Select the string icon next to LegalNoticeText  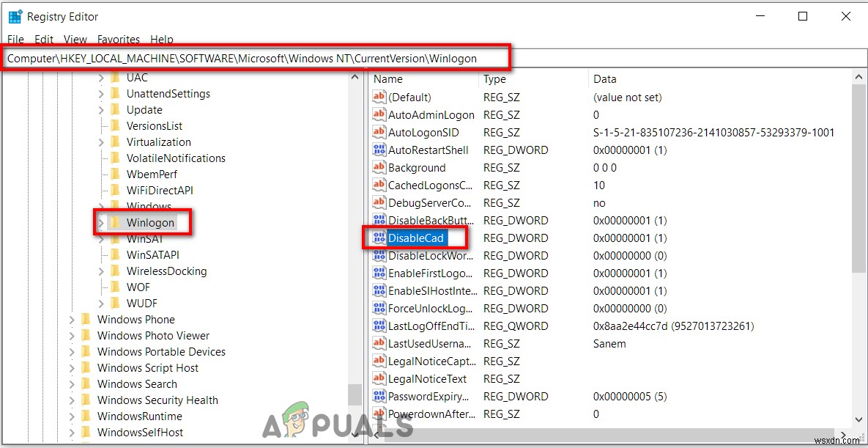pos(379,378)
